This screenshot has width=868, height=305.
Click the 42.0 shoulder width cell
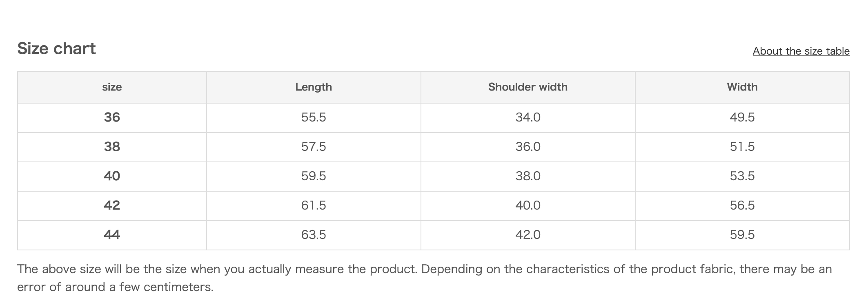[527, 235]
